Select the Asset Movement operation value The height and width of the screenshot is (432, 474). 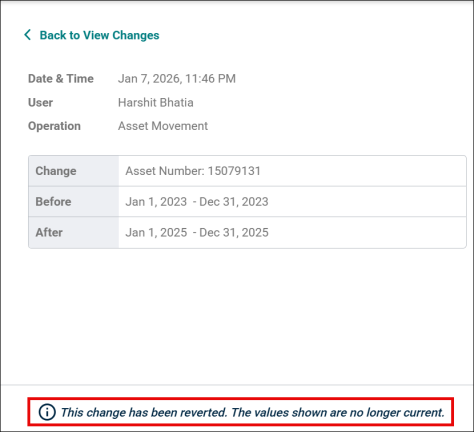[163, 126]
